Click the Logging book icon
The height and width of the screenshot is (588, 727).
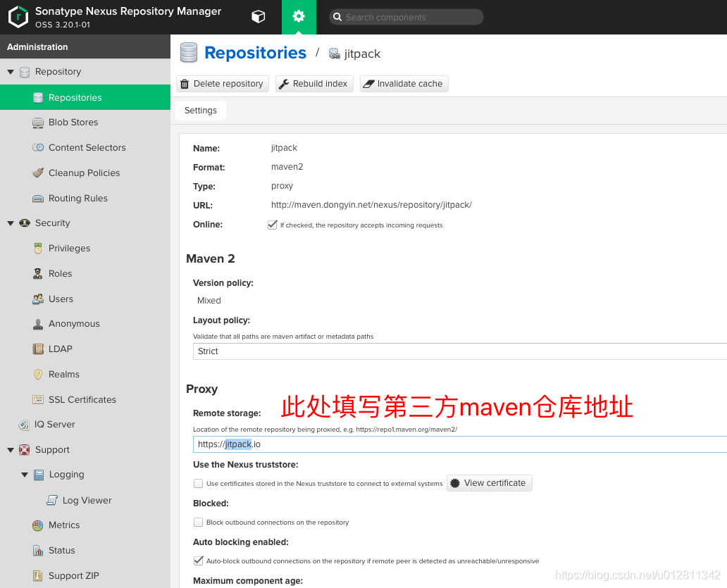pyautogui.click(x=39, y=475)
